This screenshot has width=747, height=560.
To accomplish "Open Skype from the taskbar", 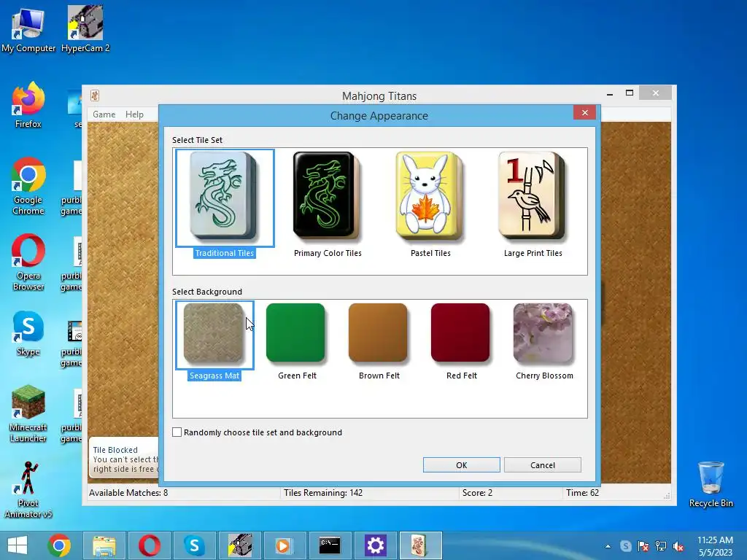I will 194,545.
